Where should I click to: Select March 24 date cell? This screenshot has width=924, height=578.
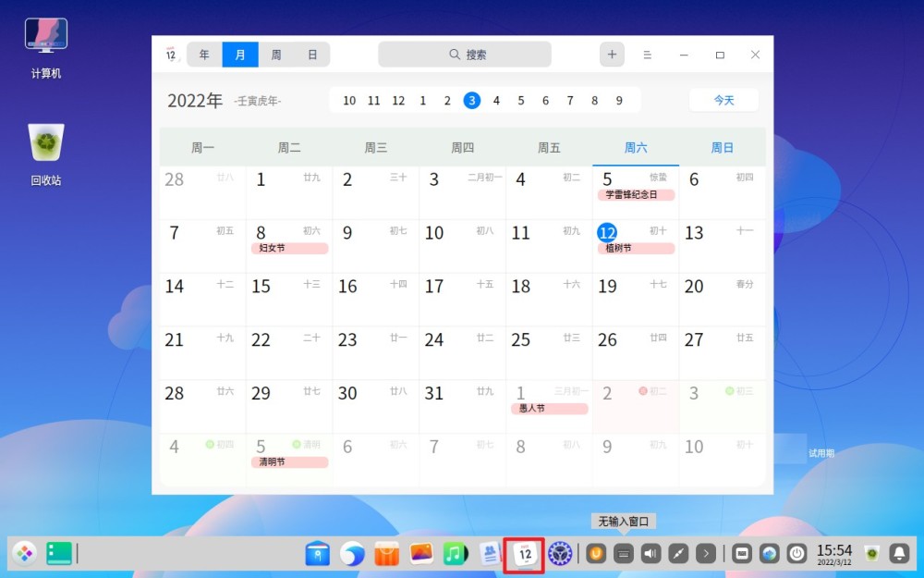click(462, 352)
